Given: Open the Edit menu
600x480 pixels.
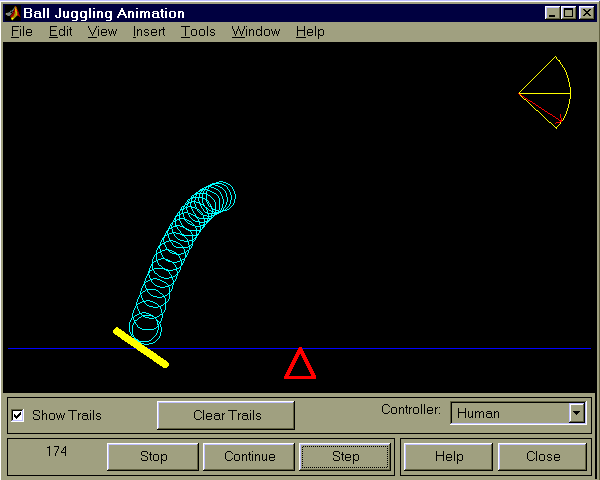Looking at the screenshot, I should pos(60,32).
